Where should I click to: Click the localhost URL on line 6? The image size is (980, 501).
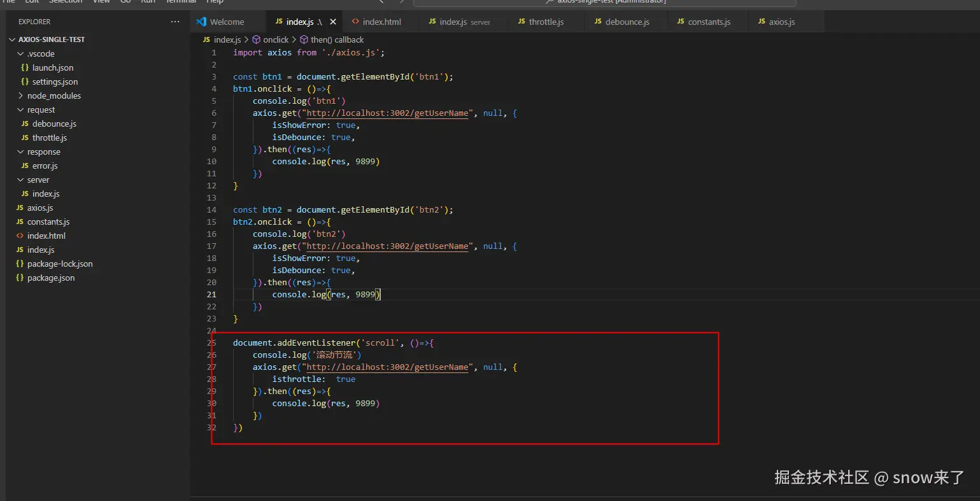coord(387,113)
